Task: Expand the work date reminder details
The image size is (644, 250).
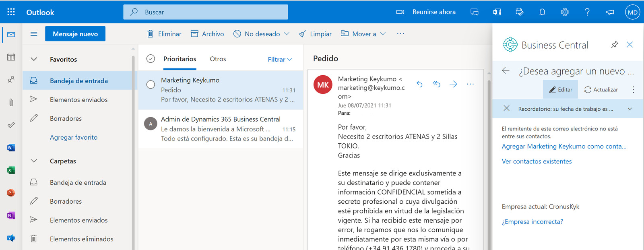Action: tap(630, 109)
